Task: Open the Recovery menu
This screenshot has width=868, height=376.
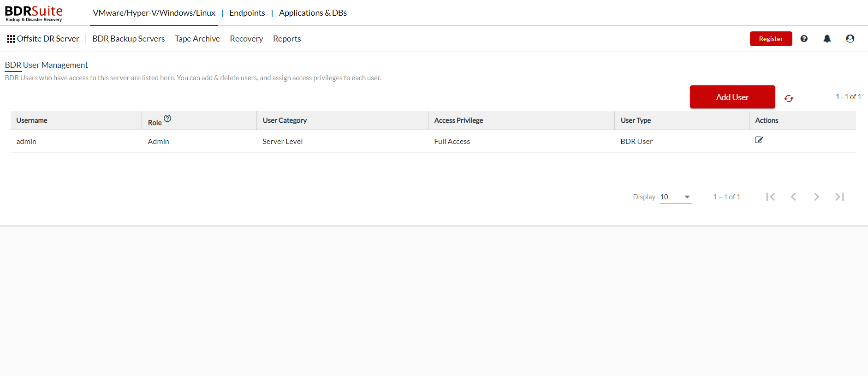Action: coord(246,39)
